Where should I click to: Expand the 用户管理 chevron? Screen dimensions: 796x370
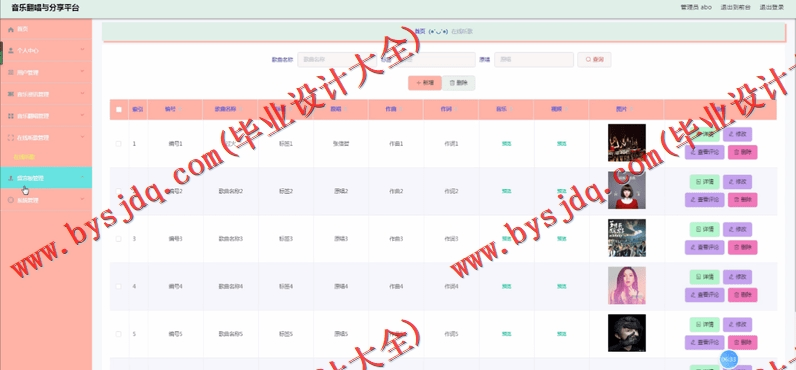pyautogui.click(x=82, y=72)
